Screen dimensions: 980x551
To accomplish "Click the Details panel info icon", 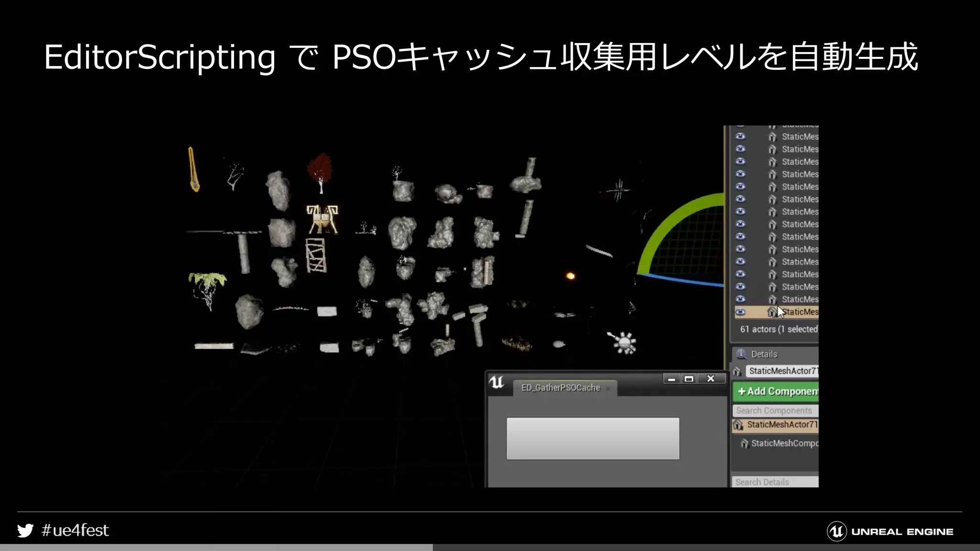I will click(x=741, y=354).
